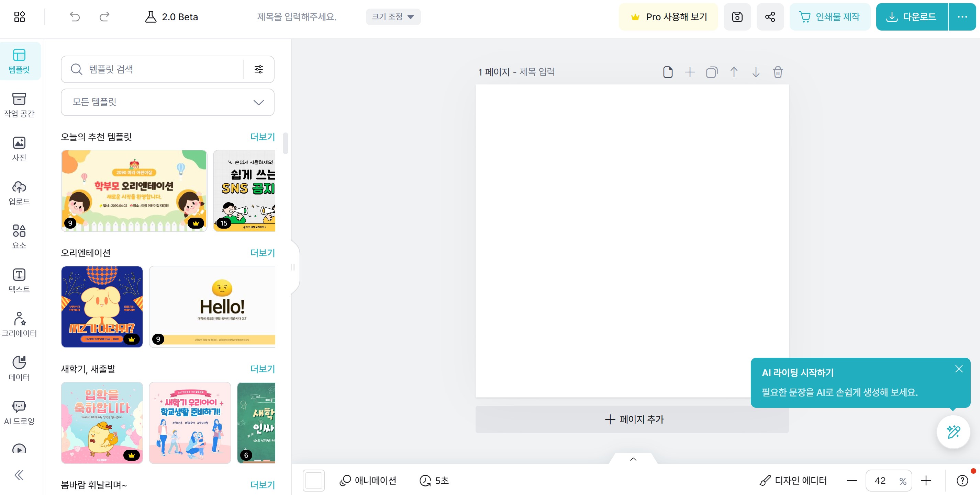Open the 크기 조정 size dropdown

tap(393, 17)
